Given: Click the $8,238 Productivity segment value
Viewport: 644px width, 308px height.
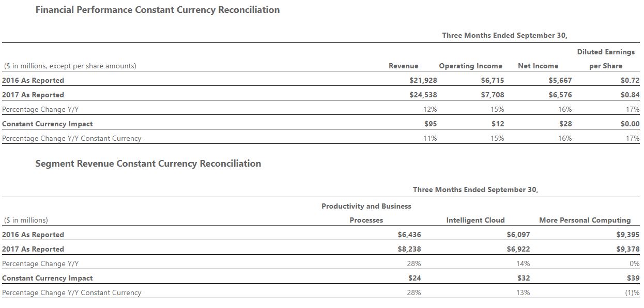Looking at the screenshot, I should pos(409,249).
